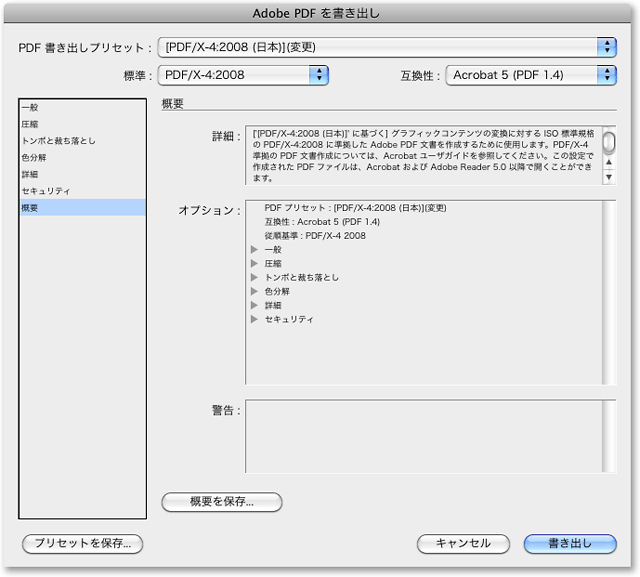Expand the セキュリティ options disclosure triangle
This screenshot has height=577, width=640.
click(x=254, y=320)
